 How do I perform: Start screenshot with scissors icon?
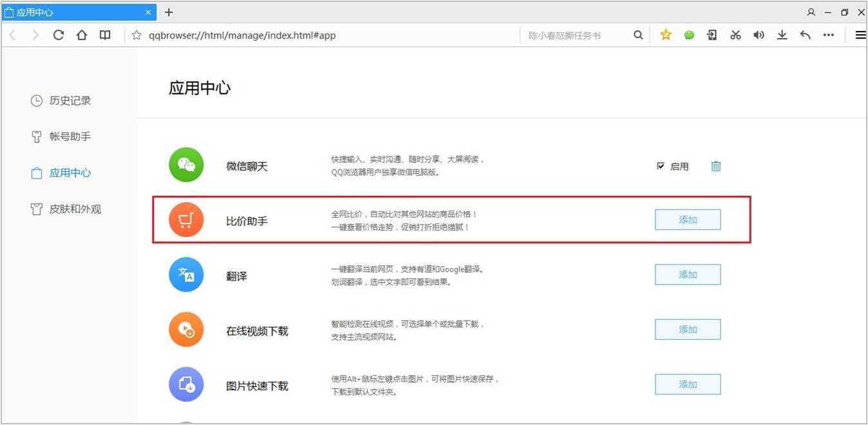coord(735,35)
